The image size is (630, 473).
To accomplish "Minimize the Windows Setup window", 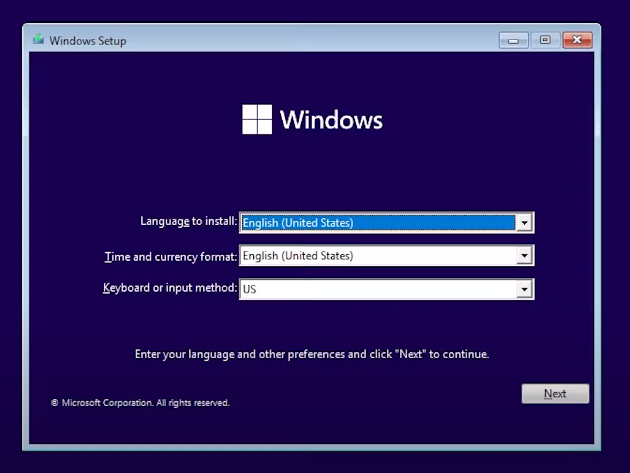I will (x=513, y=40).
